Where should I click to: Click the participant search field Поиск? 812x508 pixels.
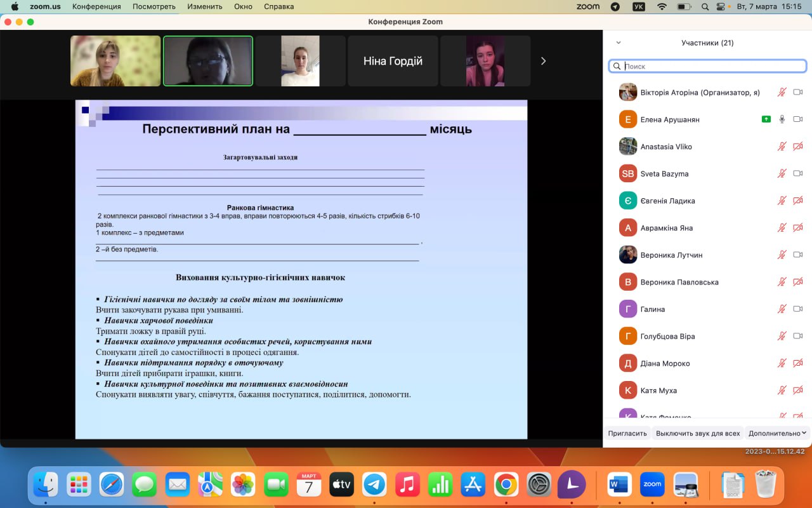[x=707, y=66]
